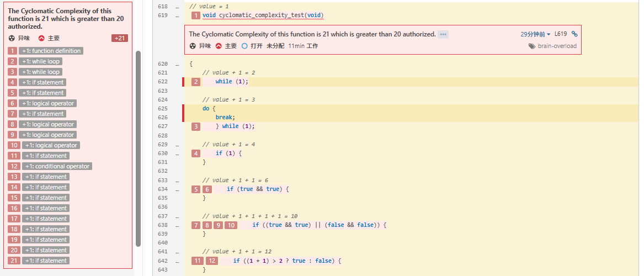The width and height of the screenshot is (644, 276).
Task: Change status via 打开 label
Action: coord(256,46)
